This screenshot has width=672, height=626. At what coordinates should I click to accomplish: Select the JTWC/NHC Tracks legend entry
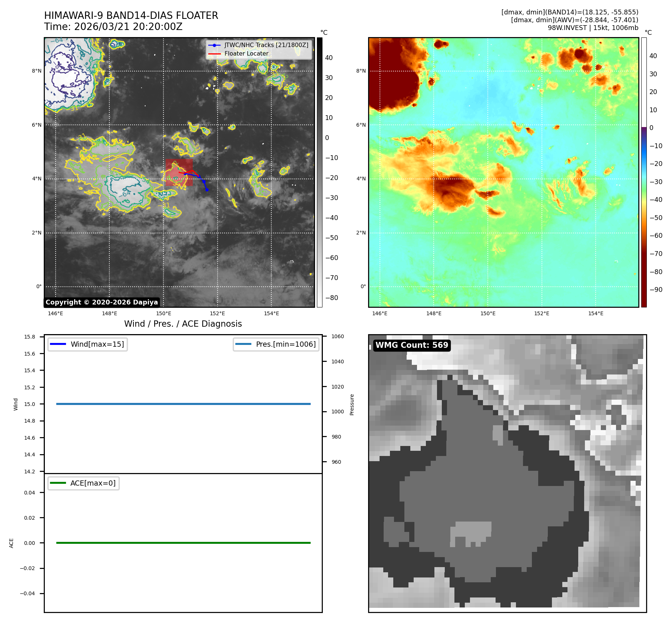click(266, 45)
